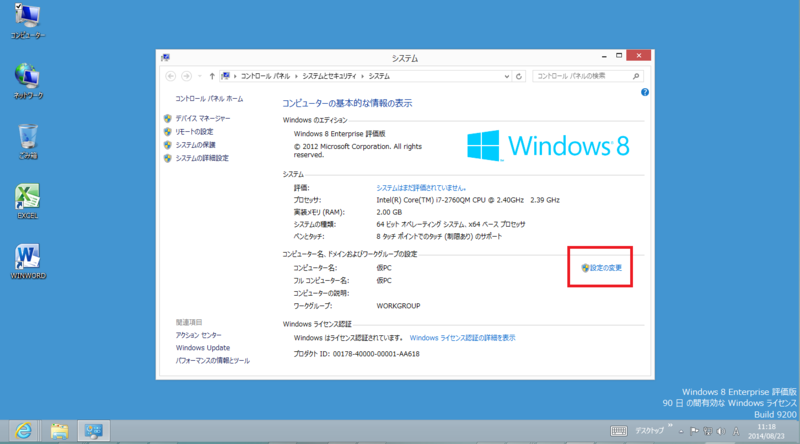Open the touch keyboard from the taskbar
This screenshot has width=800, height=444.
[x=618, y=431]
